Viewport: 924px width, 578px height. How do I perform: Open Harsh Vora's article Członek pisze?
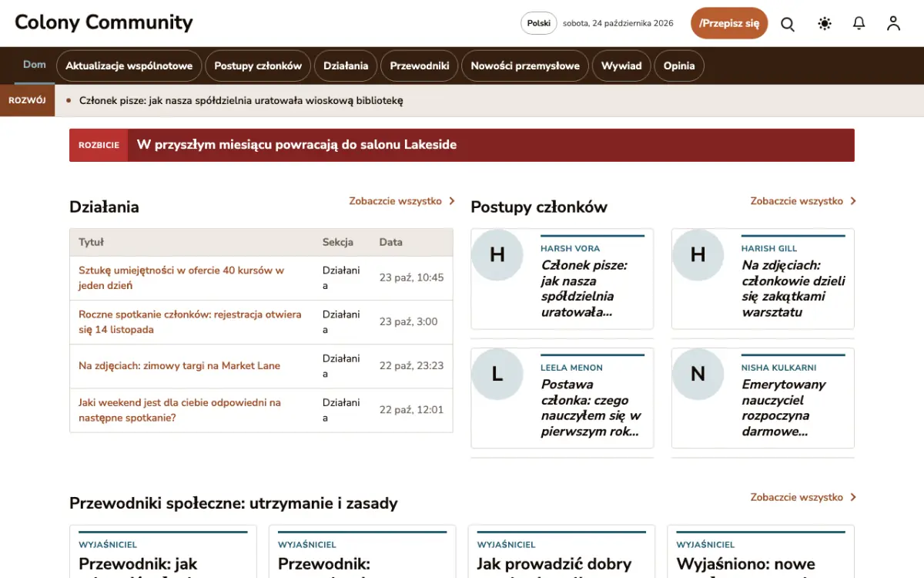pos(585,288)
